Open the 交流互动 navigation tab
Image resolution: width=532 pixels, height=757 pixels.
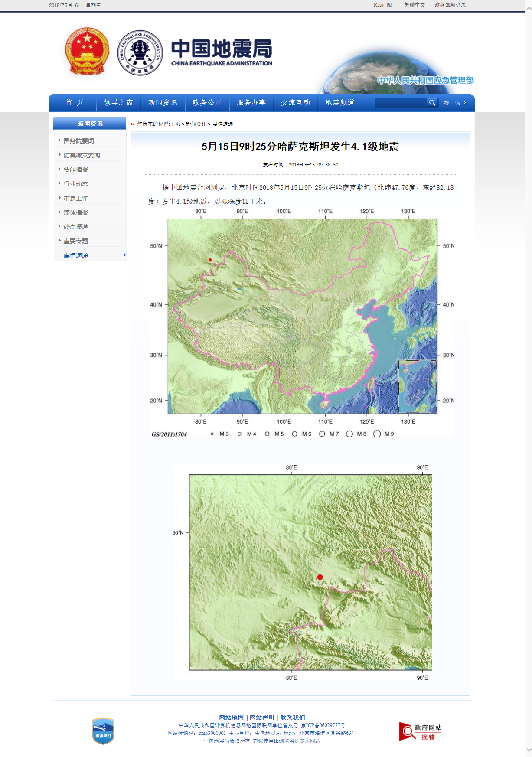tap(295, 103)
